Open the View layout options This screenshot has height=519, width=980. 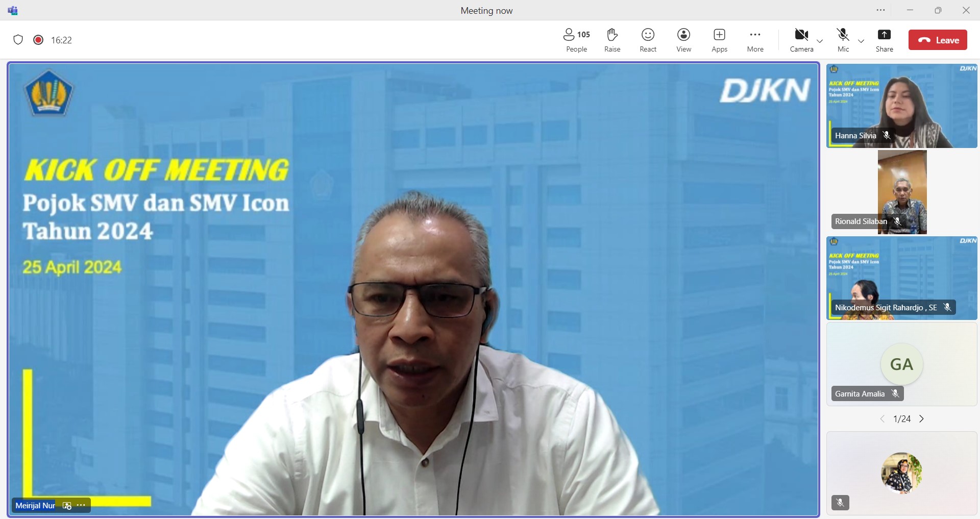click(683, 40)
